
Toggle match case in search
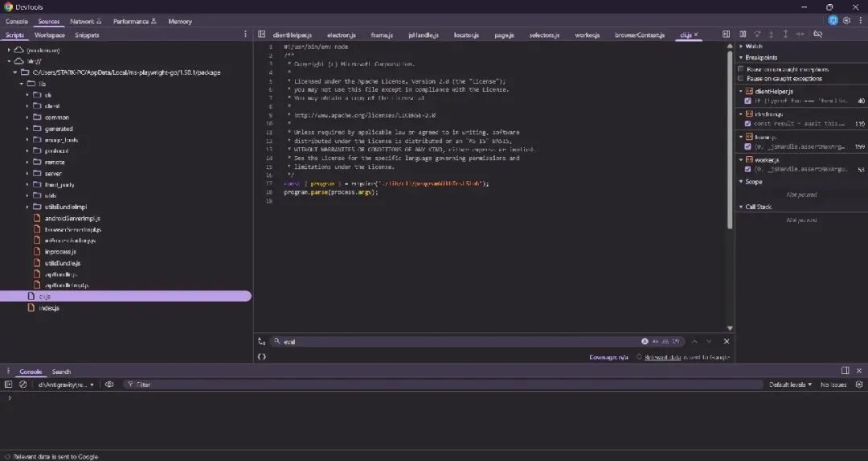point(656,341)
